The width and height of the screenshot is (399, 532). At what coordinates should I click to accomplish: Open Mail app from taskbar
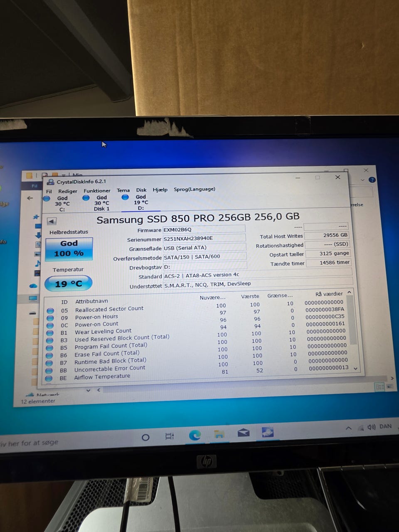pos(244,433)
